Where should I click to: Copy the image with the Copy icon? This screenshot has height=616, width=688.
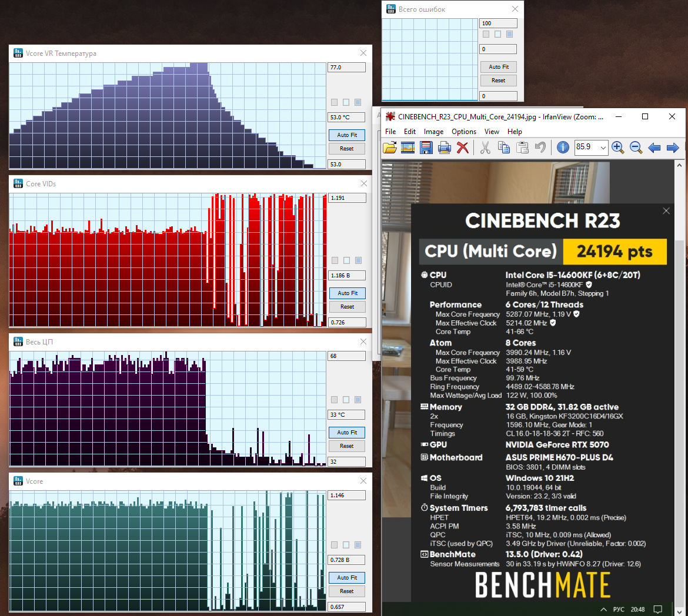504,148
